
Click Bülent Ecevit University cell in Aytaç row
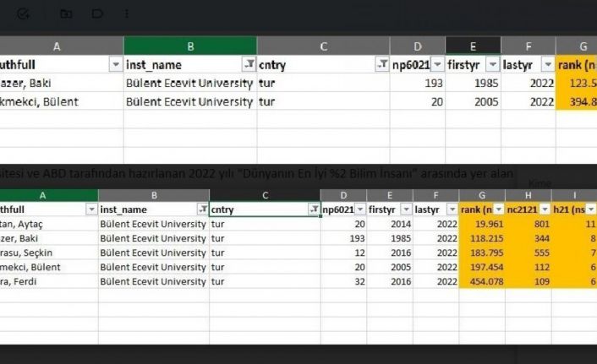pos(154,224)
